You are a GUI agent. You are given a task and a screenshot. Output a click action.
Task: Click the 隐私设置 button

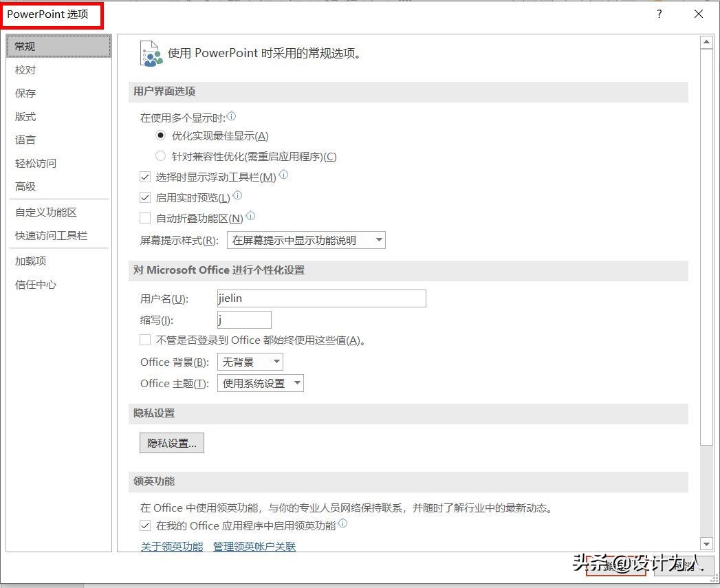click(x=171, y=442)
